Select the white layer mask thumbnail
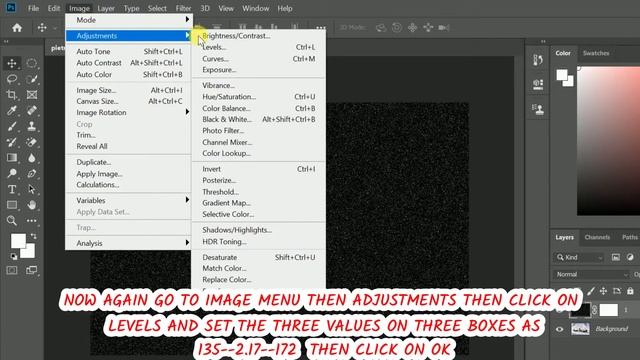The image size is (640, 360). pos(609,310)
